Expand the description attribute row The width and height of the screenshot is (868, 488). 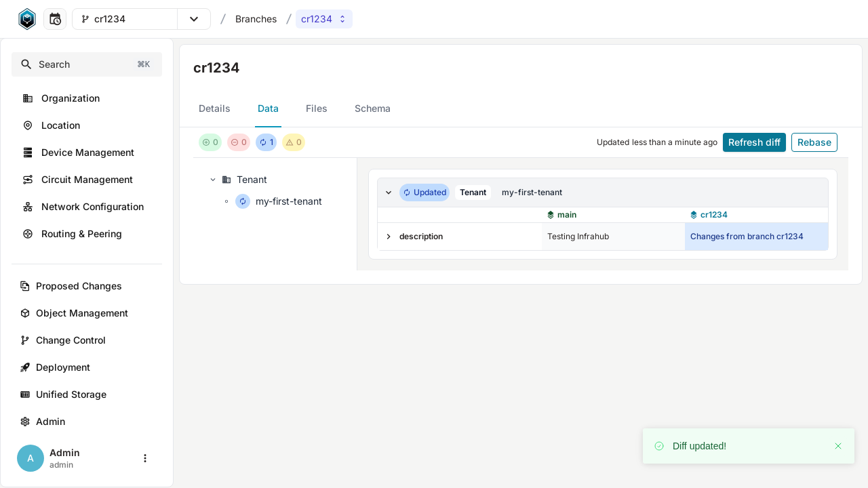pyautogui.click(x=389, y=237)
